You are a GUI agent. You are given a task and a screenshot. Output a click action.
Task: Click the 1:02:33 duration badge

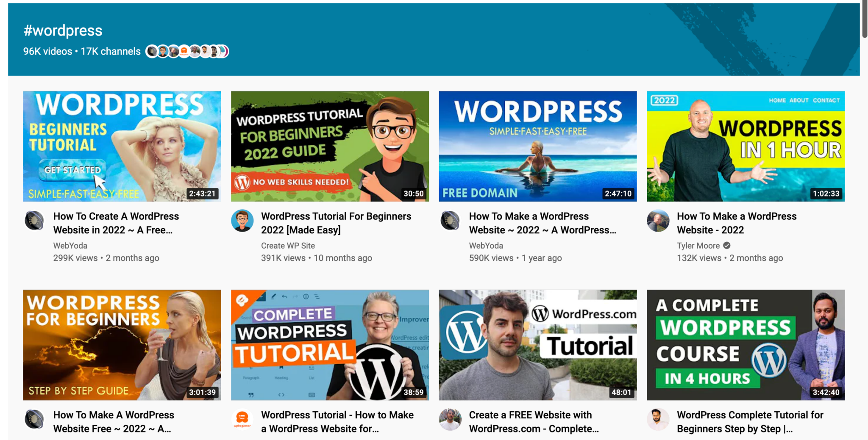[x=826, y=194]
